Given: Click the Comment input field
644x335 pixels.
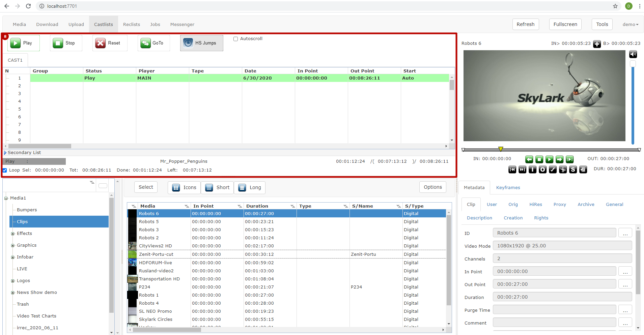Looking at the screenshot, I should click(x=555, y=323).
